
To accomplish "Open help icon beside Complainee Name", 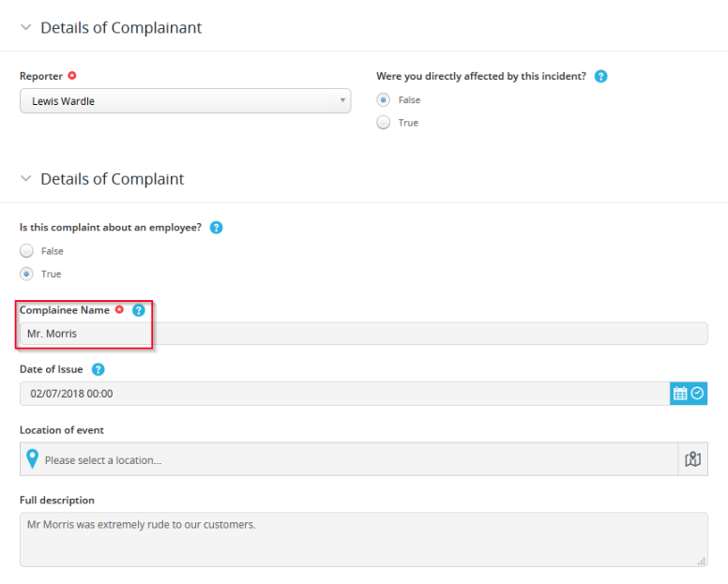I will point(138,310).
